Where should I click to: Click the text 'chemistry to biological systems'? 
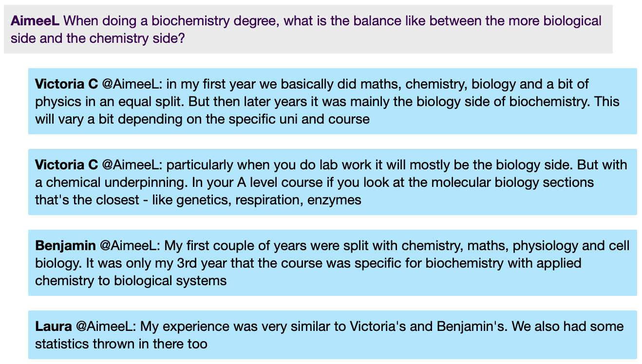(x=131, y=281)
